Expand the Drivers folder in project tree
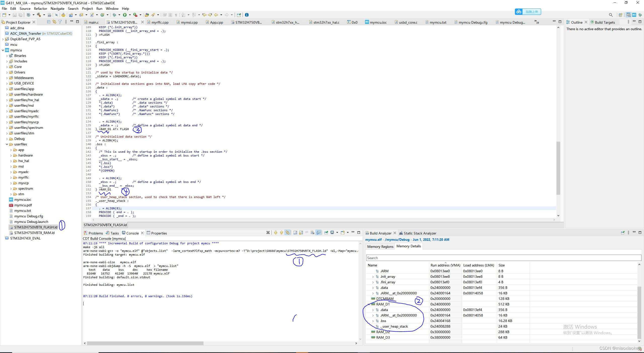 pyautogui.click(x=7, y=72)
